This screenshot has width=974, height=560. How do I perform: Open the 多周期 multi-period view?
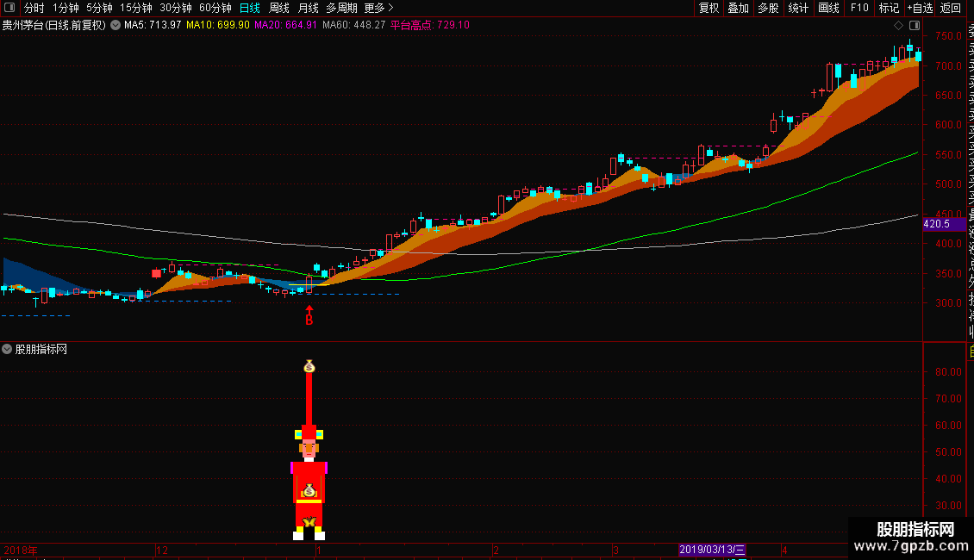[341, 8]
